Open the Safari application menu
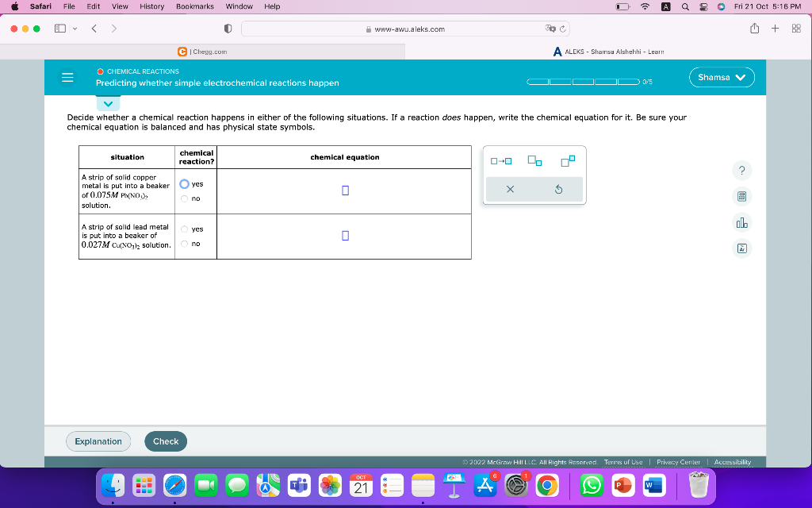Image resolution: width=812 pixels, height=508 pixels. (x=40, y=6)
